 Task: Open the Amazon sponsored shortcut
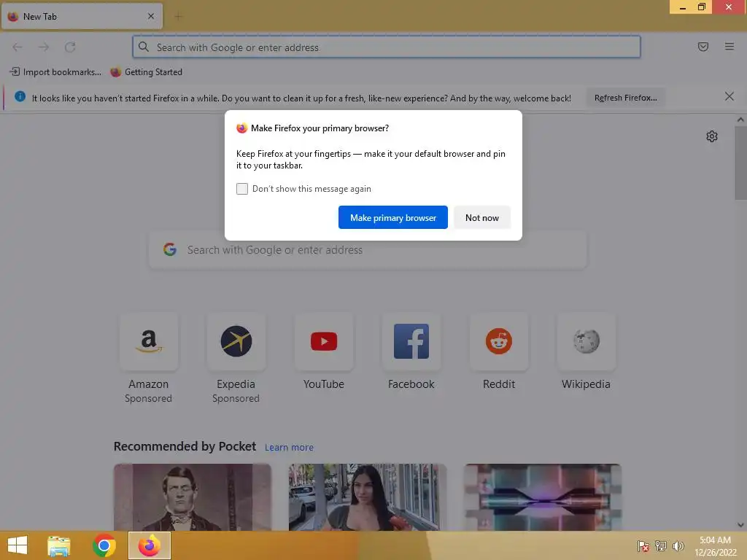pyautogui.click(x=149, y=341)
